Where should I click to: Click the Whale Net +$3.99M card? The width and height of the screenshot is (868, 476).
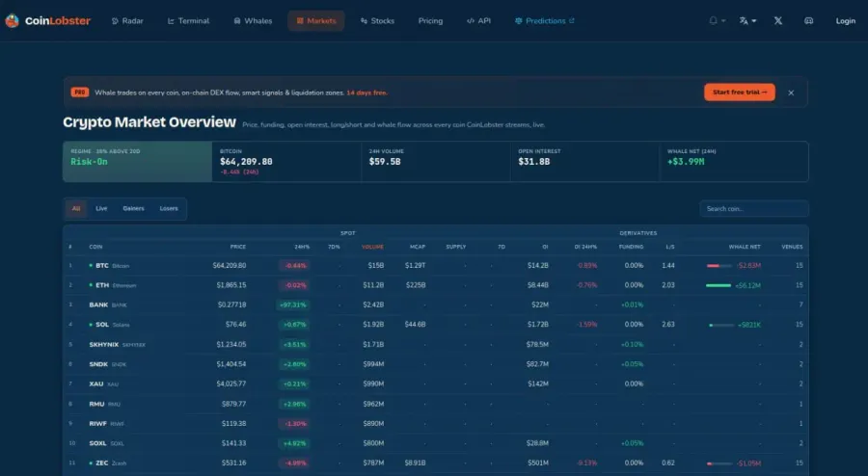point(734,162)
